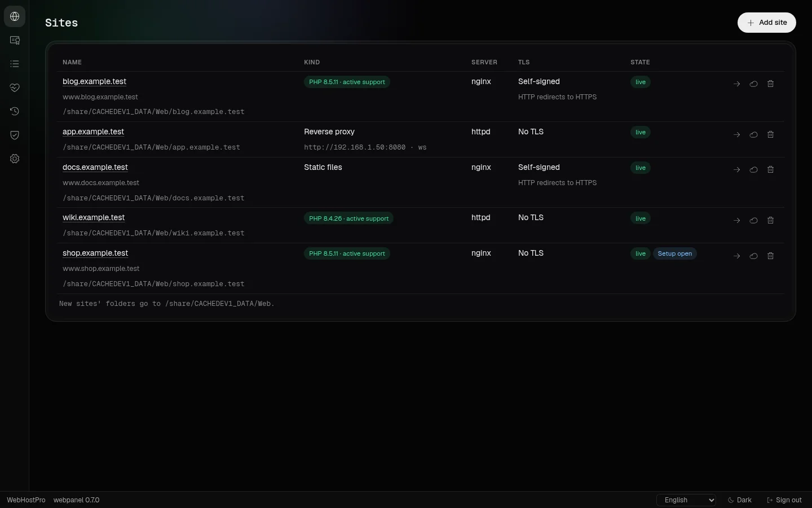The image size is (812, 508).
Task: Open the list icon in sidebar
Action: click(x=15, y=64)
